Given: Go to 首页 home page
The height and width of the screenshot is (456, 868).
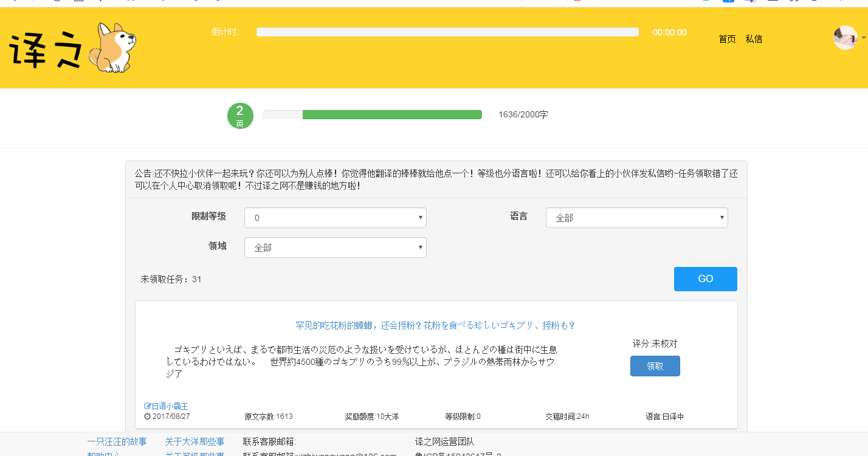Looking at the screenshot, I should coord(727,39).
